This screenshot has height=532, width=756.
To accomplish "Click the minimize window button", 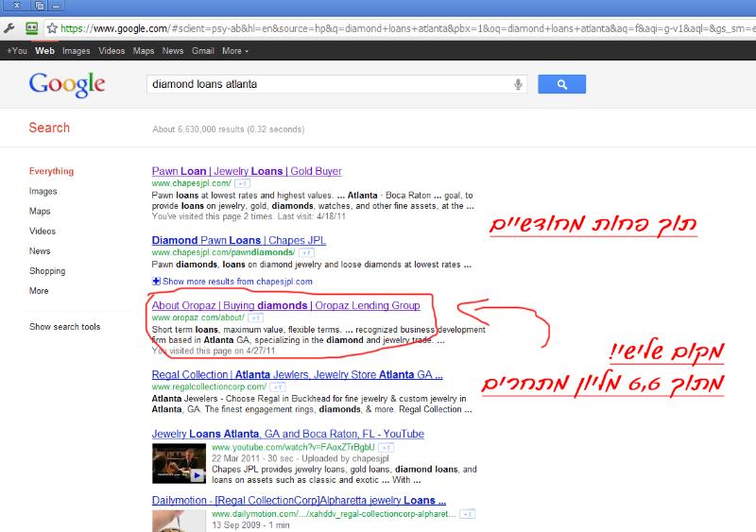I will pos(56,6).
